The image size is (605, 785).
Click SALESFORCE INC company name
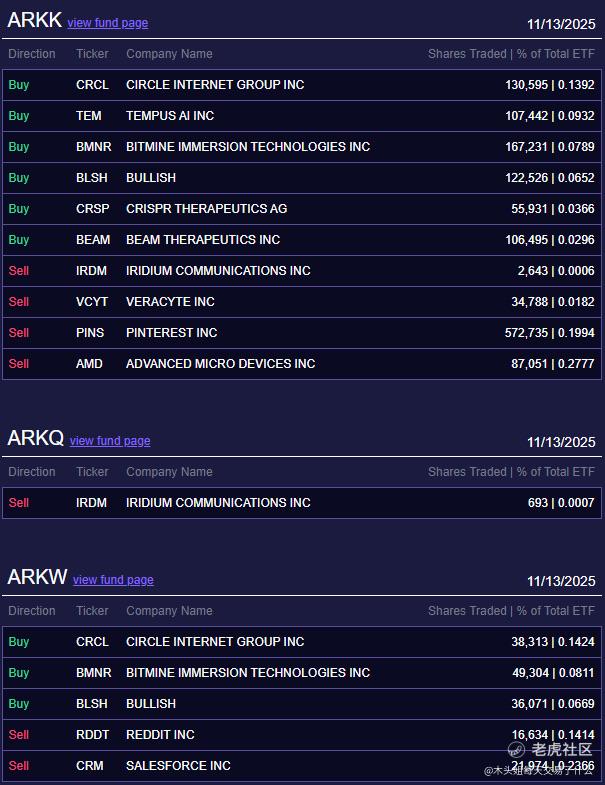pos(178,766)
